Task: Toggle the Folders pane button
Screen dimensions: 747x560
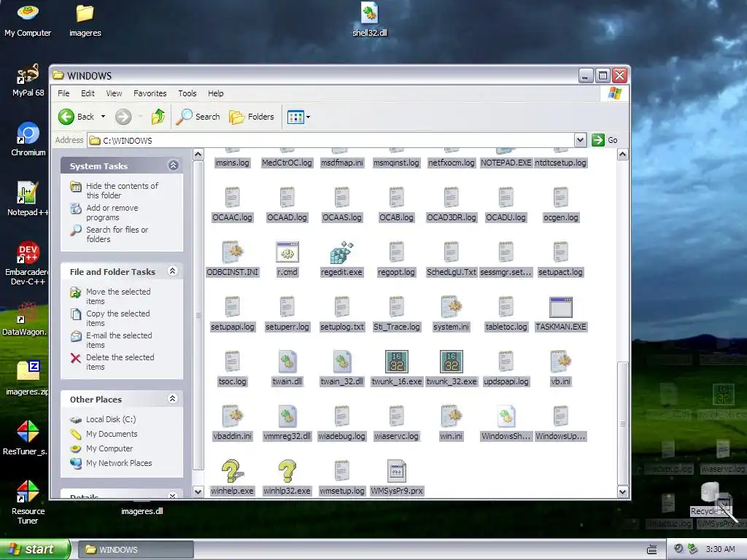Action: coord(252,117)
